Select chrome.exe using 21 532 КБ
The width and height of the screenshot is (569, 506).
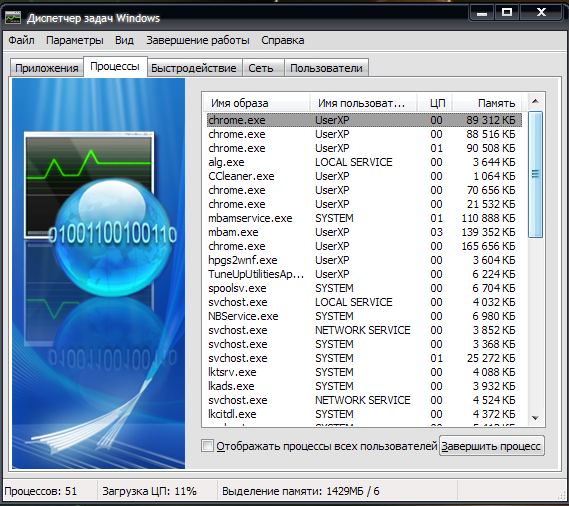364,204
